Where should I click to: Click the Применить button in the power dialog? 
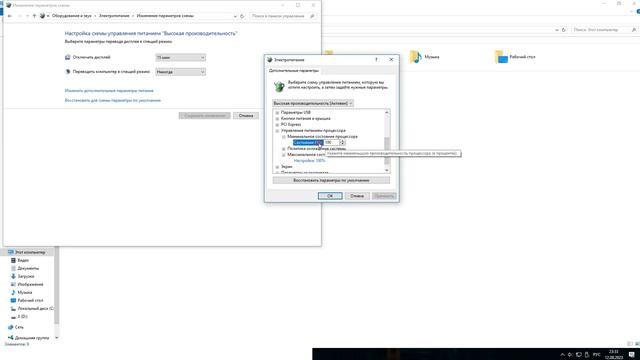tap(384, 196)
